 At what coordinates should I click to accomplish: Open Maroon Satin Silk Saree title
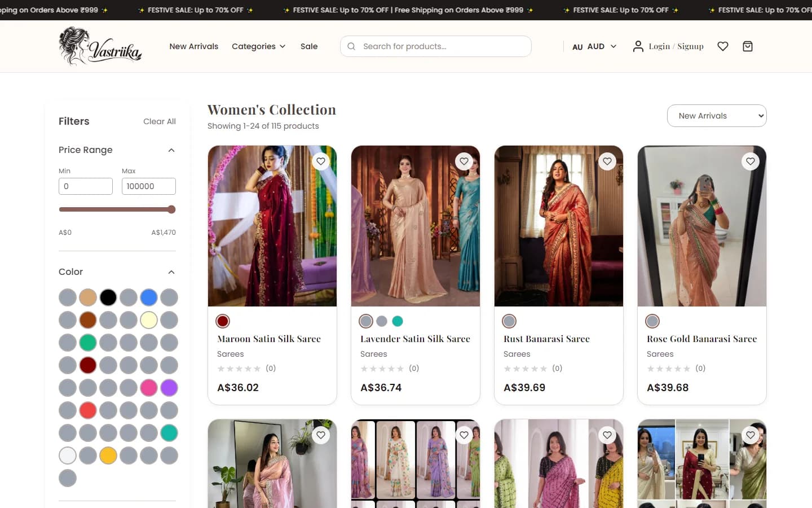click(269, 339)
